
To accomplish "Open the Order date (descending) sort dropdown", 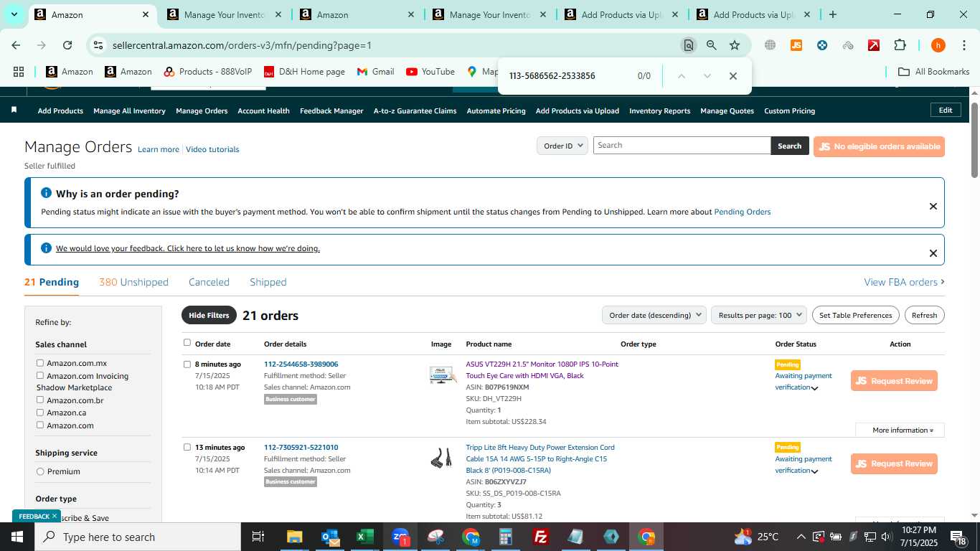I will (654, 315).
